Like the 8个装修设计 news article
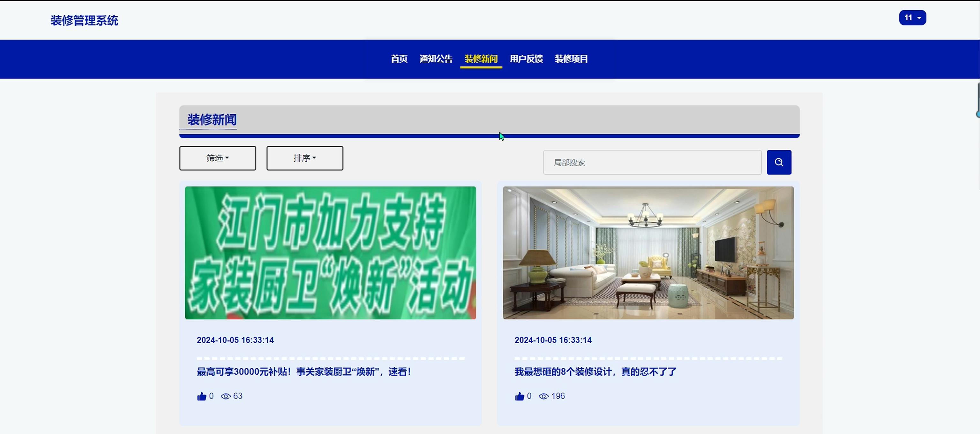 point(519,396)
